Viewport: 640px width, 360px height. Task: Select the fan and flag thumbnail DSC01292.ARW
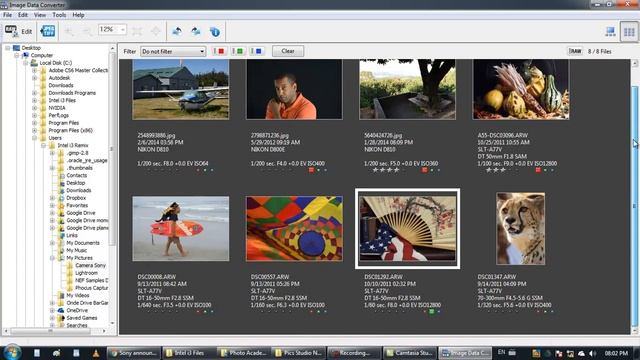point(408,229)
